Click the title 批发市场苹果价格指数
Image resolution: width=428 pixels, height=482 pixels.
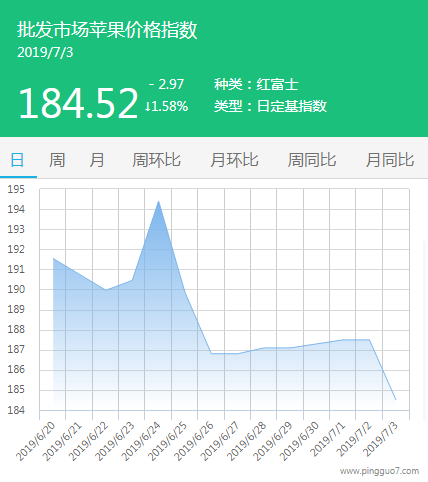pos(107,30)
